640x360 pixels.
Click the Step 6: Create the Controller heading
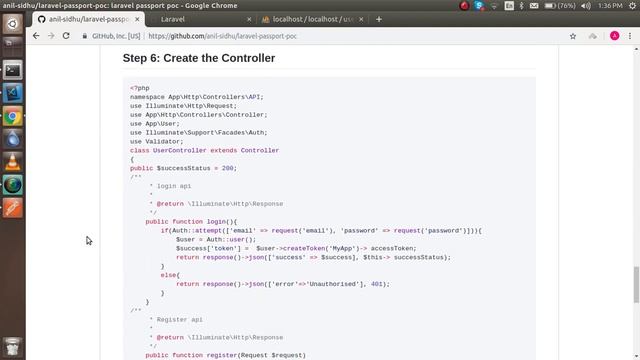[199, 58]
